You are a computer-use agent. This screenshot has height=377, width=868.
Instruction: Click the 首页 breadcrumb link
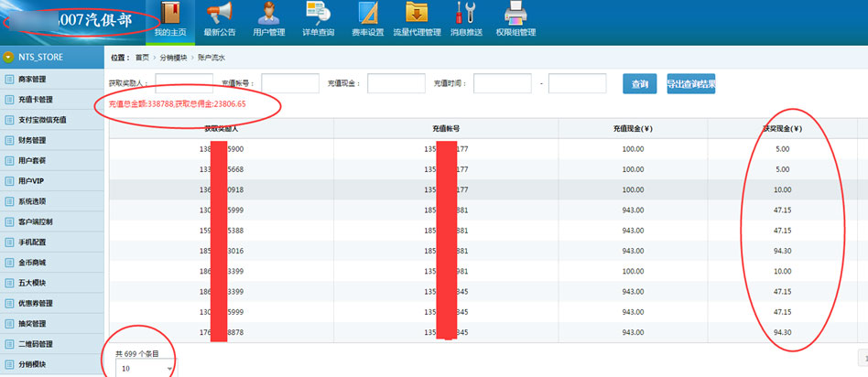(142, 58)
